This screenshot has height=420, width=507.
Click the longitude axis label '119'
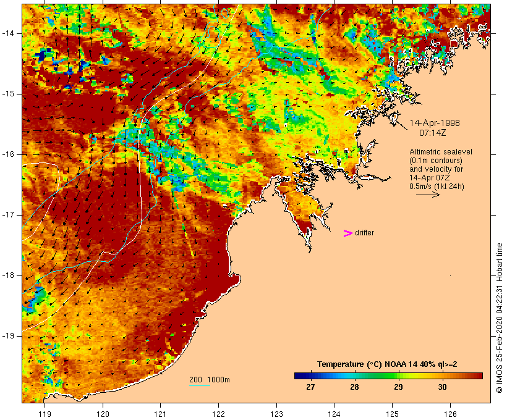point(45,414)
